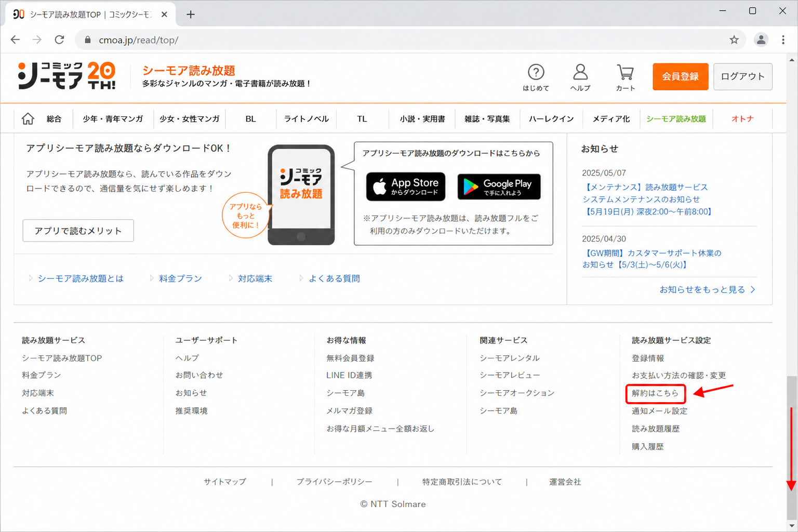This screenshot has width=798, height=532.
Task: Open footer 推奨環境 link
Action: coord(191,410)
